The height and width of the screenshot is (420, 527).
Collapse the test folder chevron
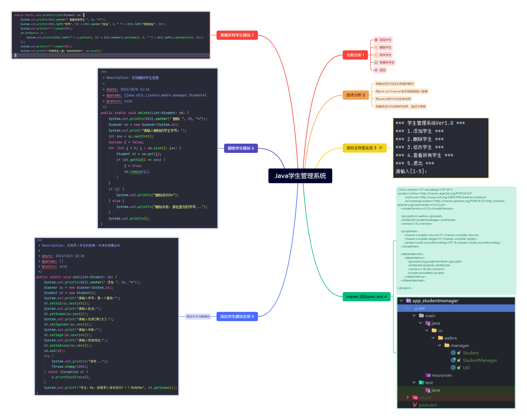414,383
